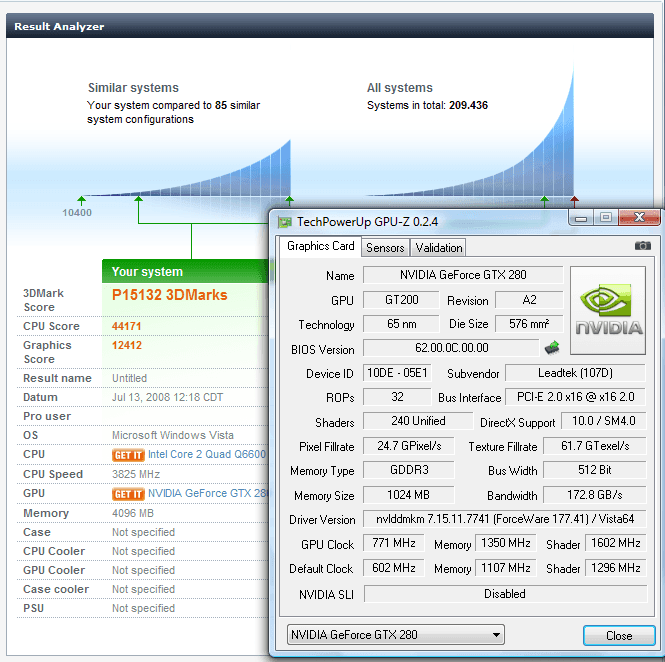Screen dimensions: 665x662
Task: Click the GPU field showing GT200
Action: [401, 300]
